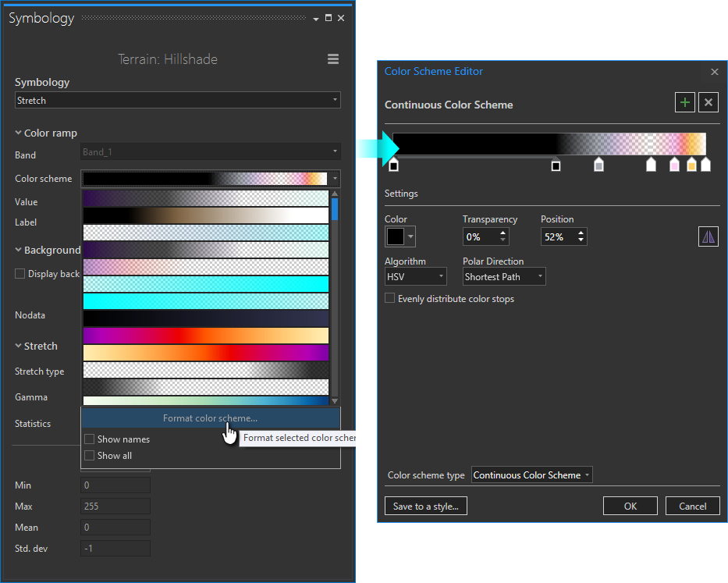
Task: Remove selected color stop with X button
Action: click(708, 102)
